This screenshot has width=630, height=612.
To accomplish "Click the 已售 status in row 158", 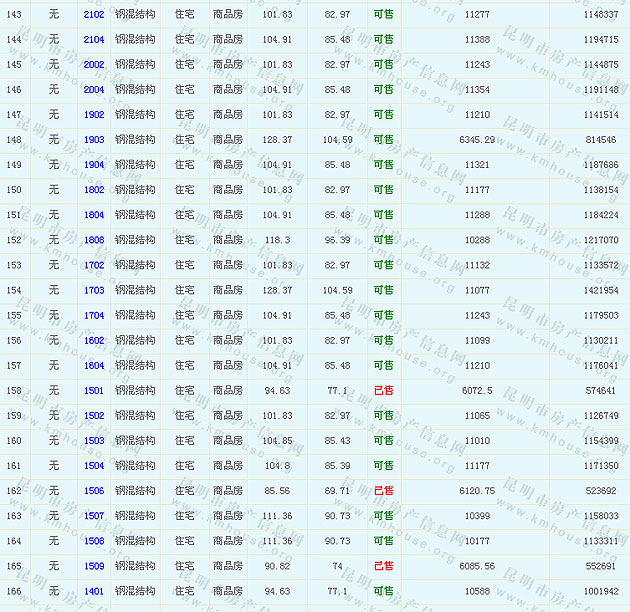I will pyautogui.click(x=383, y=391).
